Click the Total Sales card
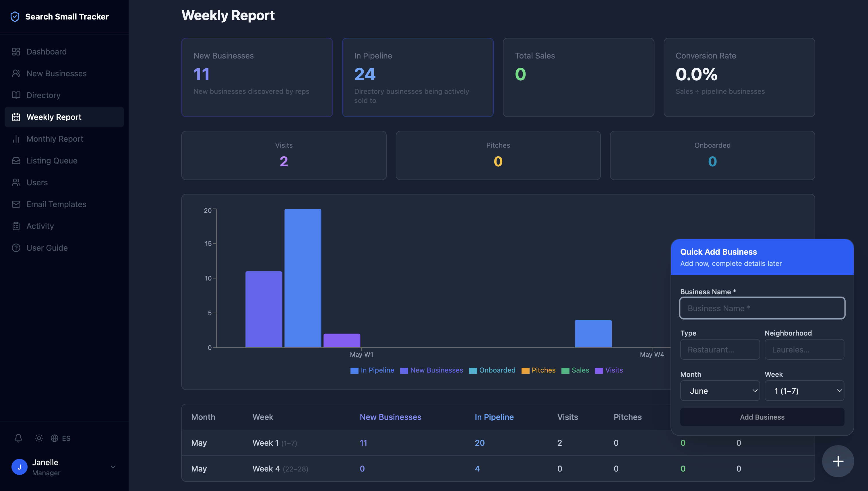The image size is (868, 491). point(578,77)
